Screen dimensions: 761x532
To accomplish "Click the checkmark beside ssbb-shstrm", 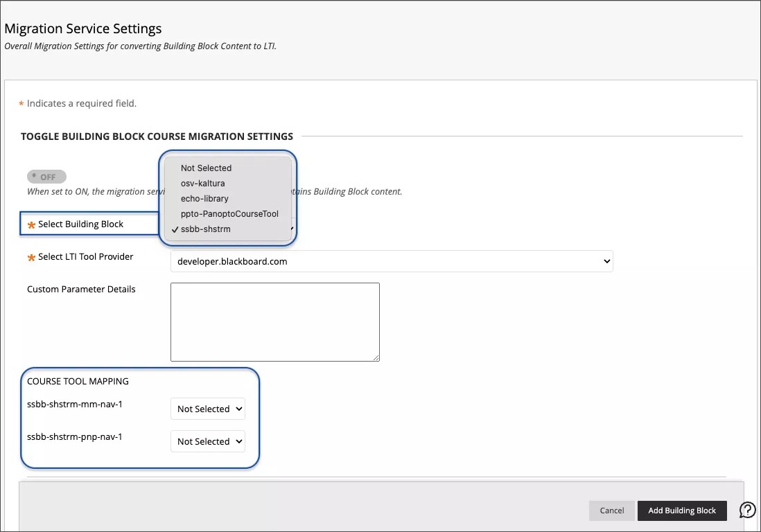I will 175,229.
